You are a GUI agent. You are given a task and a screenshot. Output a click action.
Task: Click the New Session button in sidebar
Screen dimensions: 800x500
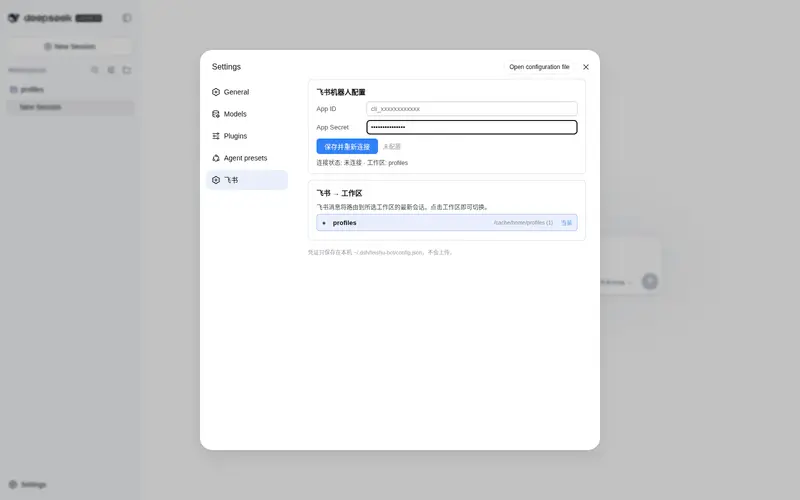tap(70, 46)
